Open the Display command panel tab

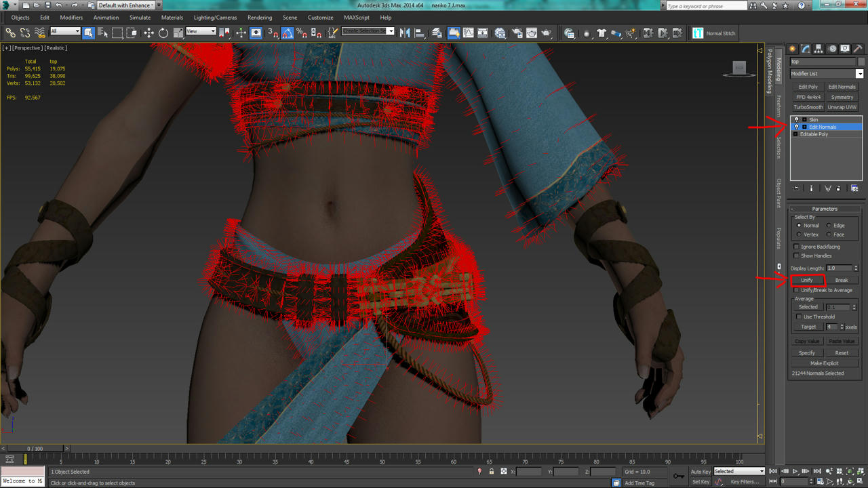[x=845, y=49]
